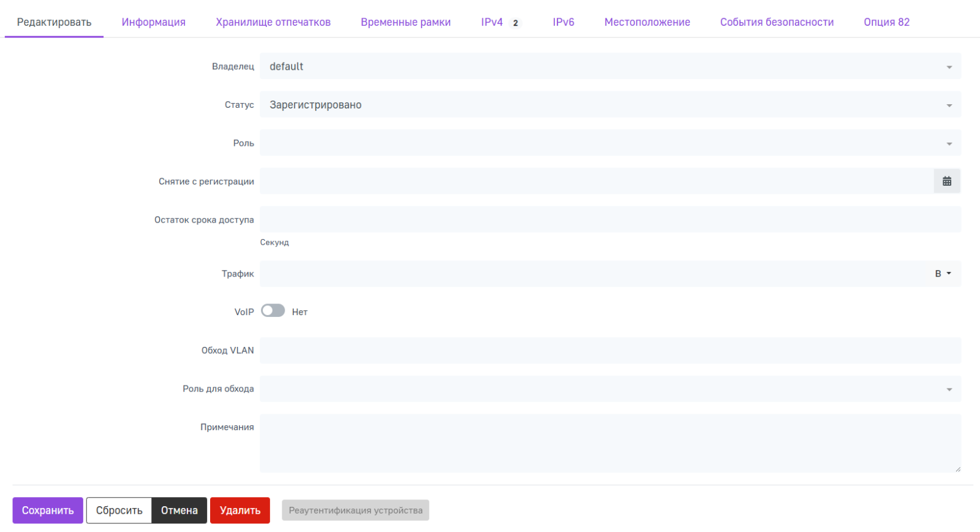Viewport: 980px width, 532px height.
Task: Open the Хранилище отпечатков tab
Action: [x=273, y=22]
